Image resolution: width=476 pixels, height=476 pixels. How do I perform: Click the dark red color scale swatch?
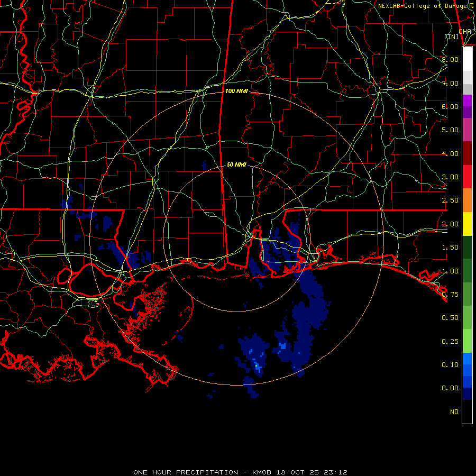pyautogui.click(x=467, y=153)
